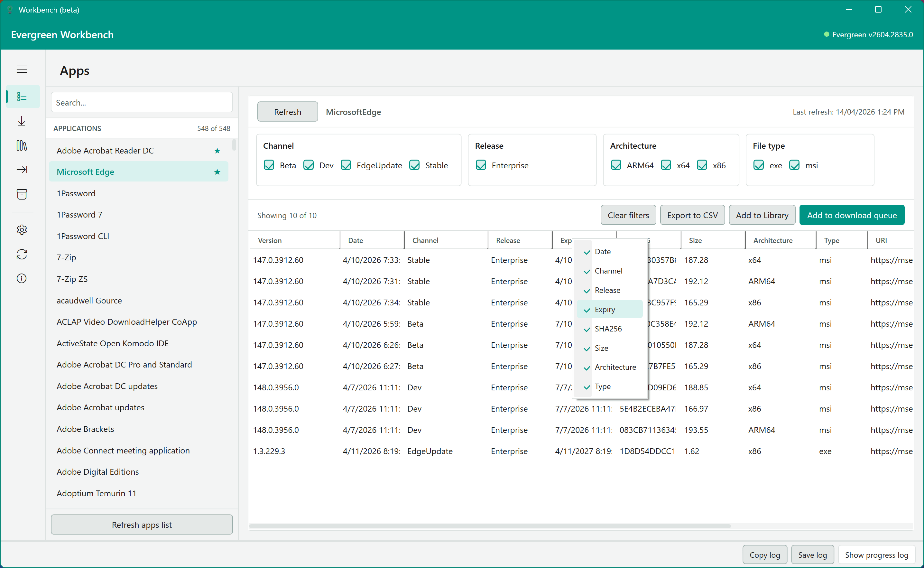Uncheck the Dev channel filter
924x568 pixels.
308,165
